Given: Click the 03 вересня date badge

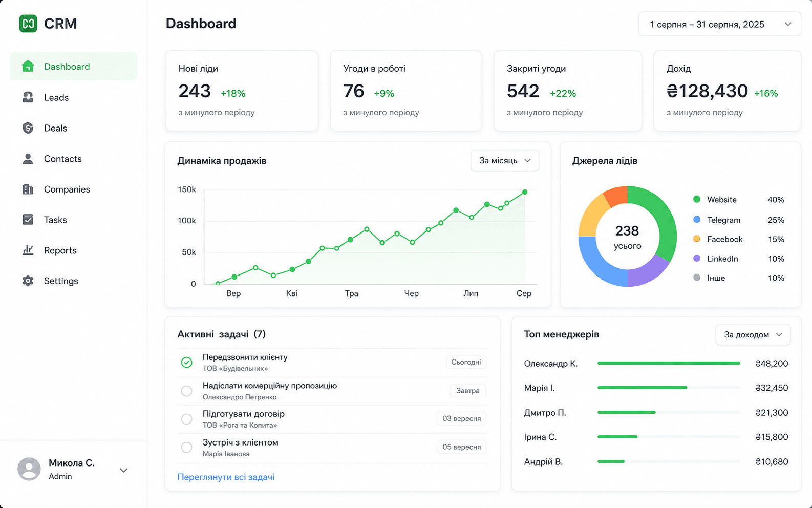Looking at the screenshot, I should coord(462,418).
